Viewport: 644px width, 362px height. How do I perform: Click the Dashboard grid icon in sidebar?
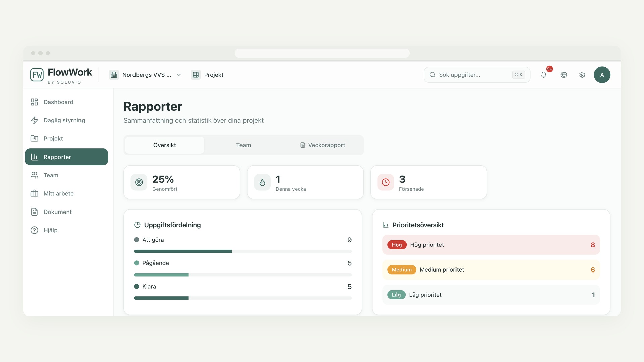tap(34, 102)
